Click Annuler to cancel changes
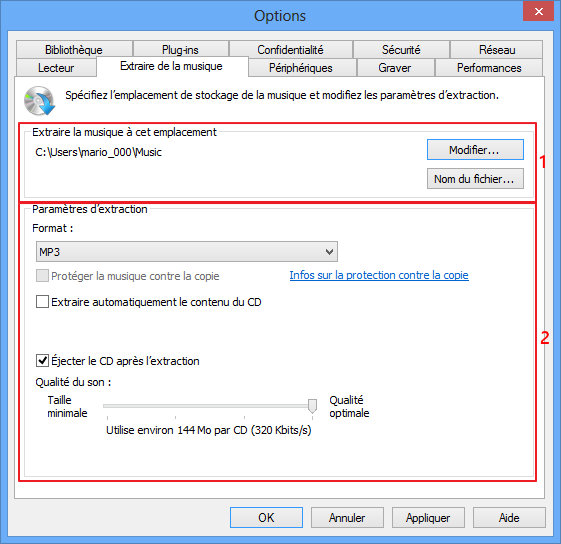The image size is (561, 544). pos(347,518)
